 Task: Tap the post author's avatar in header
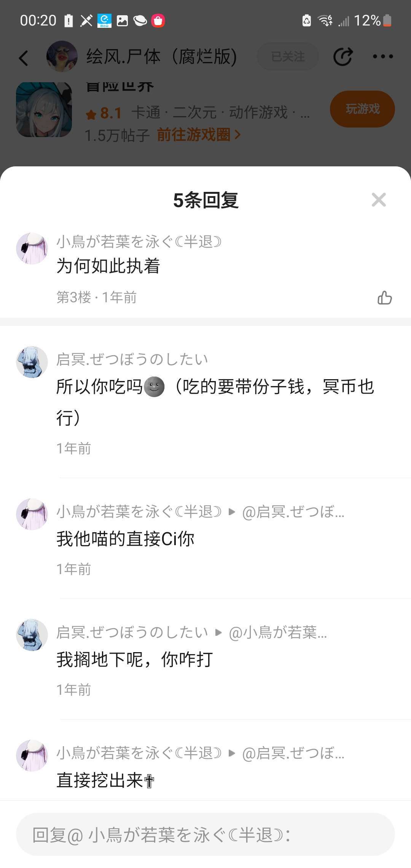pos(62,56)
